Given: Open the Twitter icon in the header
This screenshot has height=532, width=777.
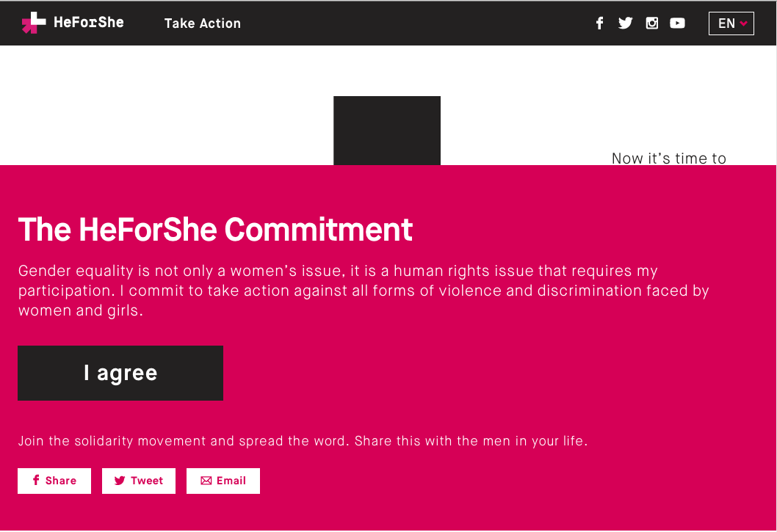Looking at the screenshot, I should (x=625, y=23).
